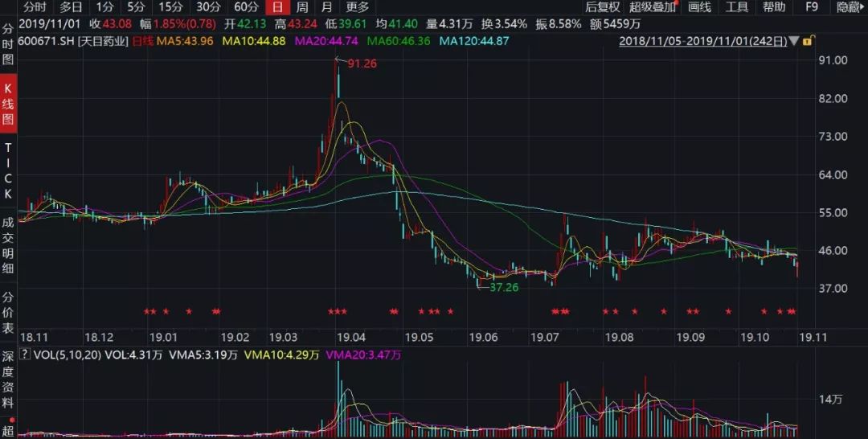Click the MA5:43.96 legend label
Image resolution: width=868 pixels, height=439 pixels.
tap(185, 41)
